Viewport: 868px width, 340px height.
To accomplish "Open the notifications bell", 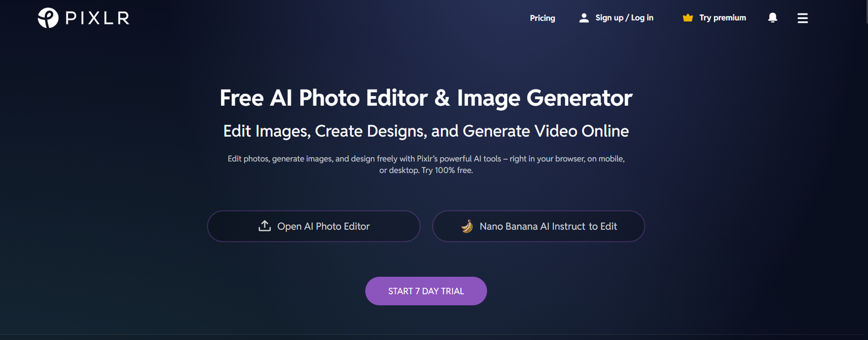I will (773, 18).
